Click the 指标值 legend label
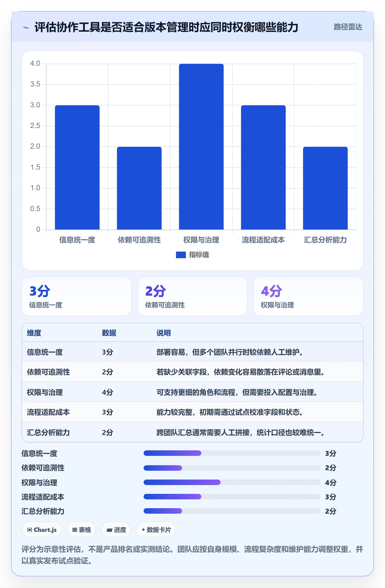 199,255
